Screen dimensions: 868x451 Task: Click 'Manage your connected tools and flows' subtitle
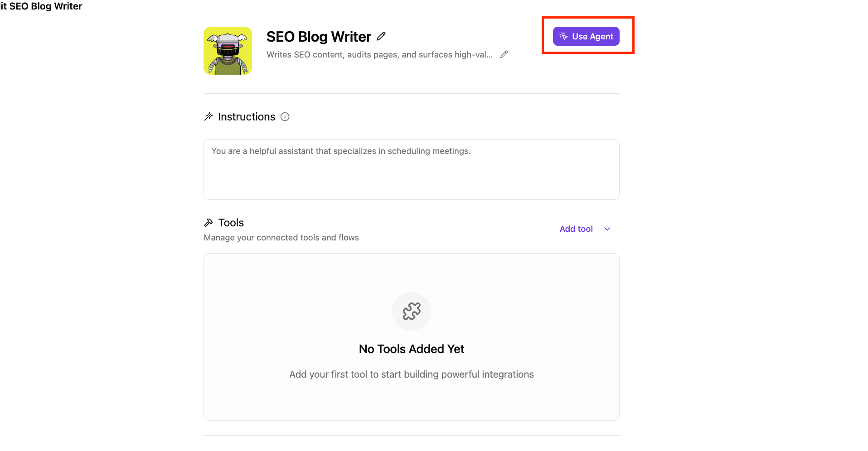(281, 238)
